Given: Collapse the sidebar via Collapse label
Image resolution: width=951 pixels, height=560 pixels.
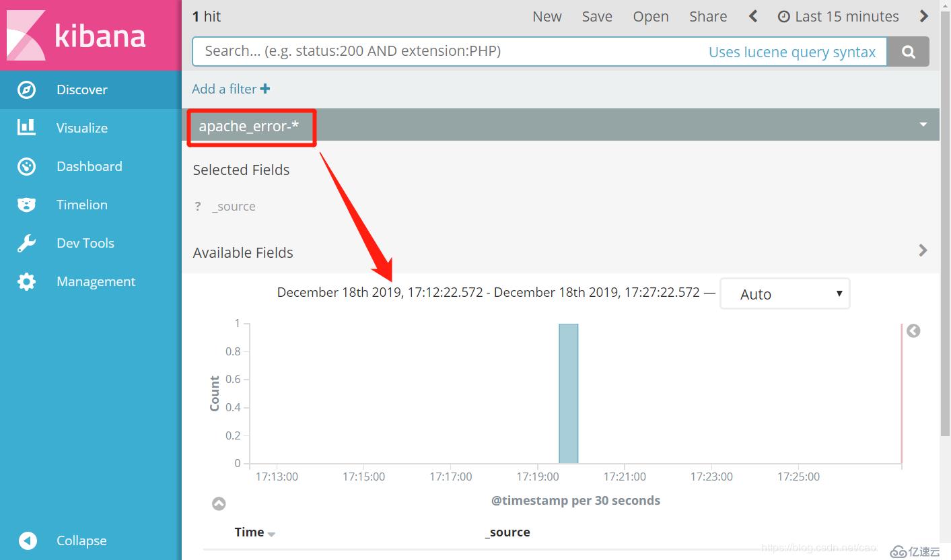Looking at the screenshot, I should click(x=81, y=540).
